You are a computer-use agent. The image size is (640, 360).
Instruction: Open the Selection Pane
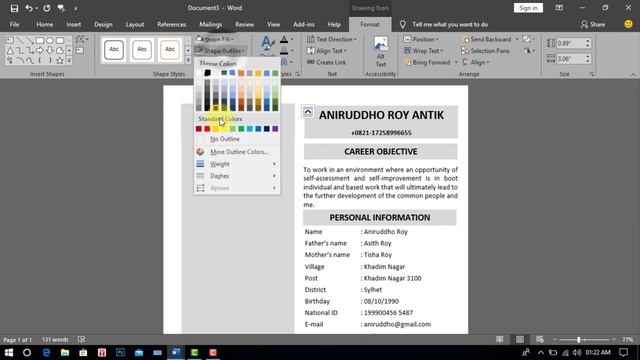point(485,51)
